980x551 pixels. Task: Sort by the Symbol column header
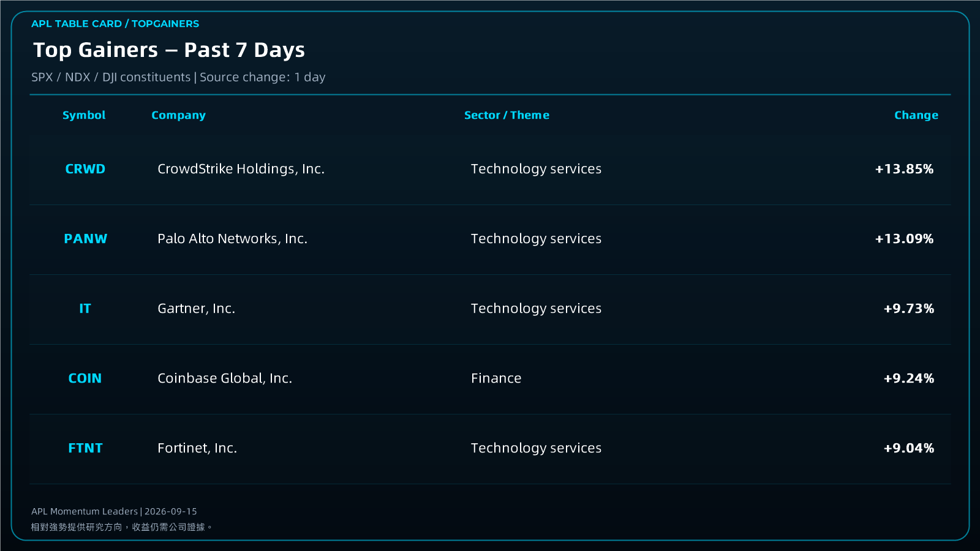click(x=84, y=115)
